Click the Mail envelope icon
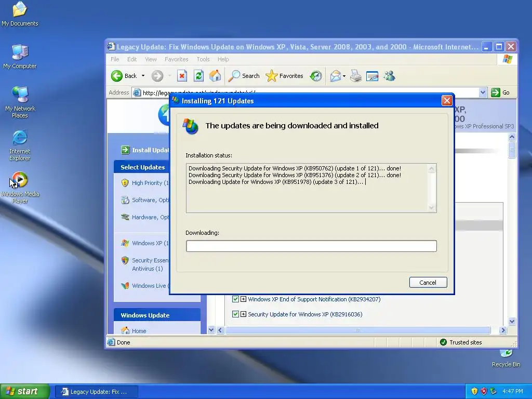Viewport: 532px width, 399px height. [335, 76]
